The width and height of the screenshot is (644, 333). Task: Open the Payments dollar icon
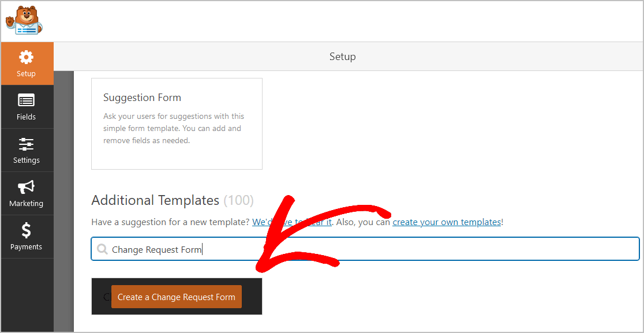click(27, 230)
